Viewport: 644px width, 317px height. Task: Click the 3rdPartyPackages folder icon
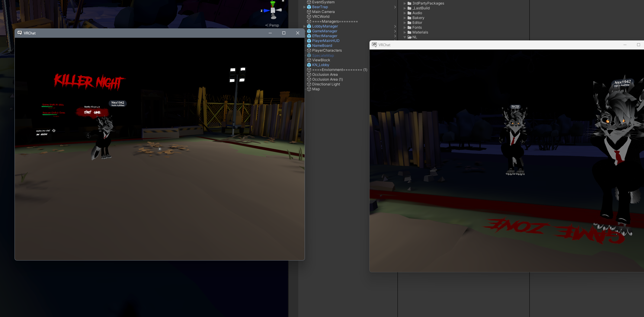tap(409, 3)
